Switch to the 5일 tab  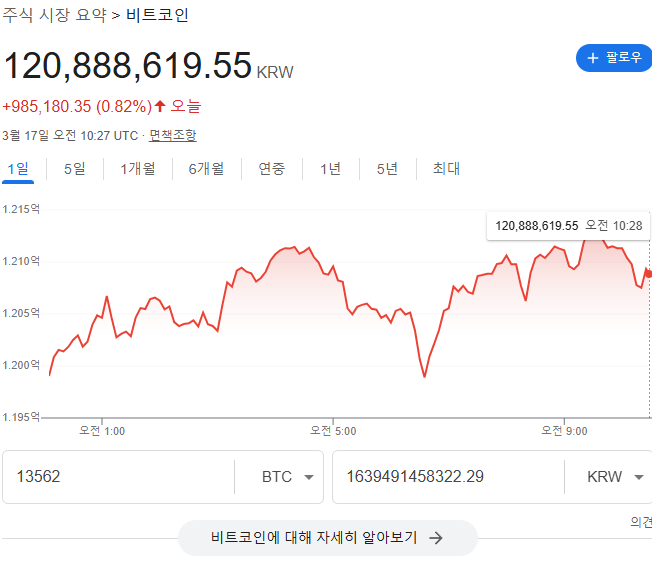coord(75,169)
